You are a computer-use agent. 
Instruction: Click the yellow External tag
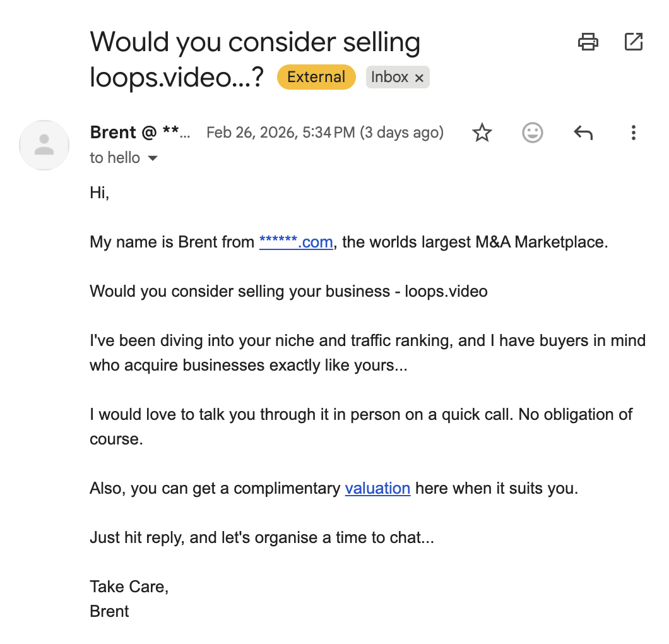(x=316, y=77)
